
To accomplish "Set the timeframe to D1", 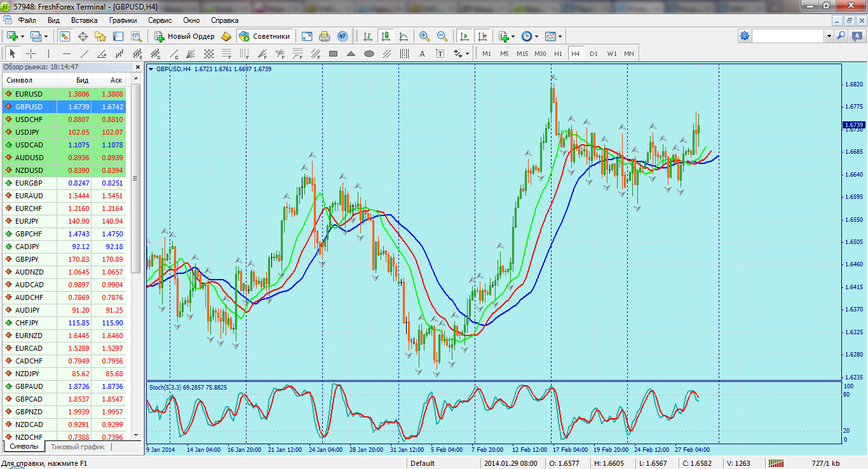I will tap(593, 54).
